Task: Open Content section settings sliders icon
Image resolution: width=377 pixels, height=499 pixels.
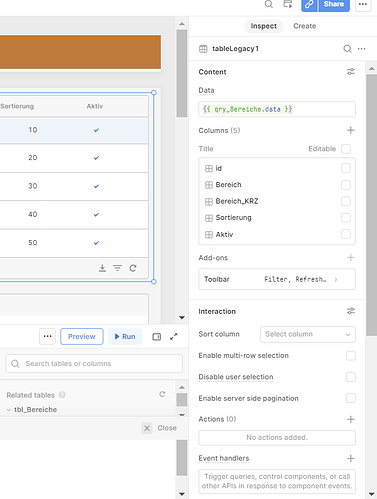Action: (351, 72)
